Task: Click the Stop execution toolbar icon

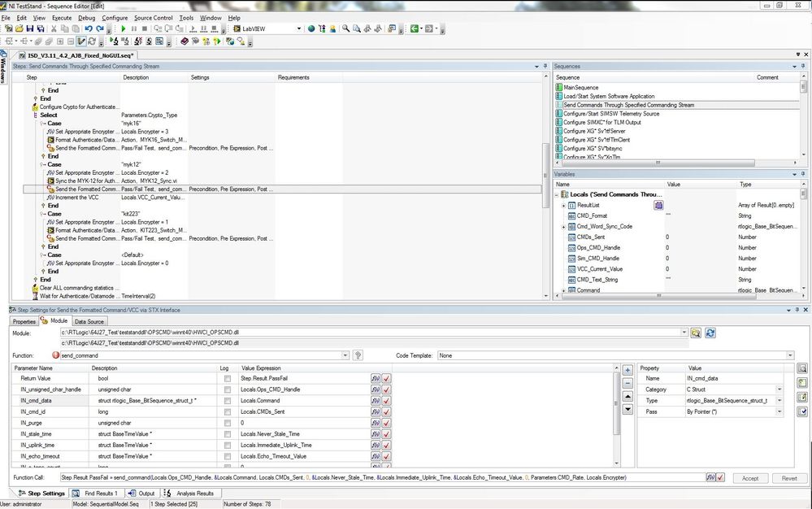Action: [145, 29]
